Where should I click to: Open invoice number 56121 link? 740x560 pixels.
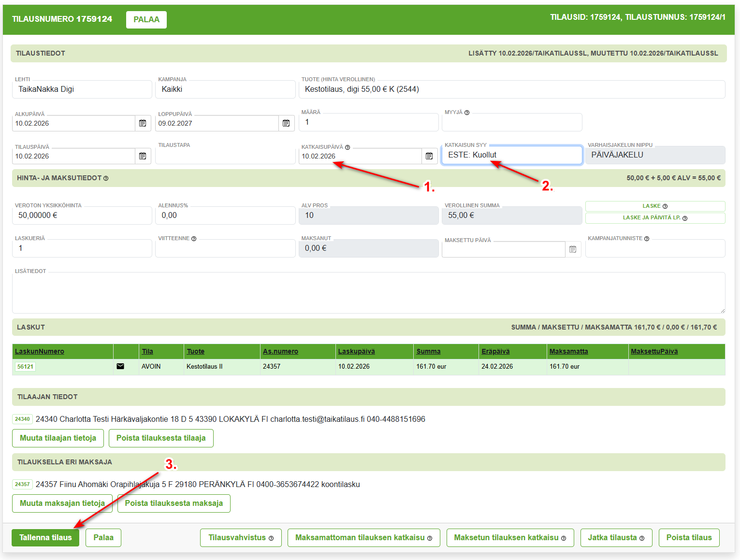click(25, 367)
